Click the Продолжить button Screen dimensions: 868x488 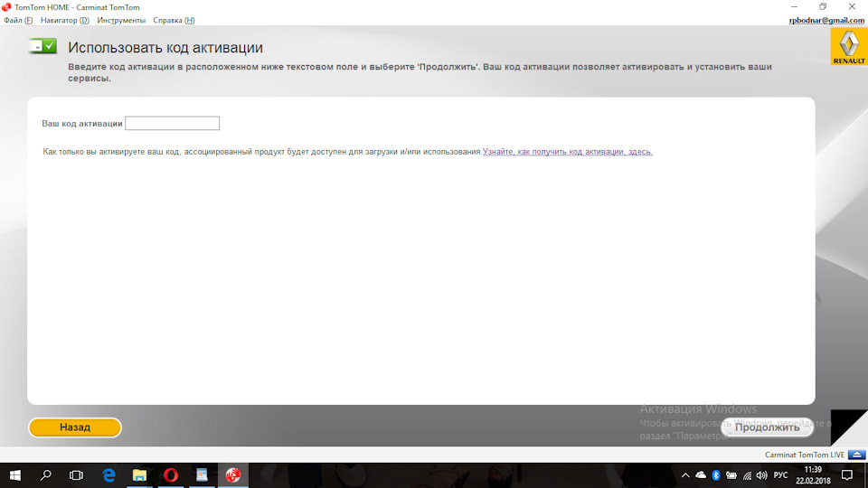(x=767, y=427)
